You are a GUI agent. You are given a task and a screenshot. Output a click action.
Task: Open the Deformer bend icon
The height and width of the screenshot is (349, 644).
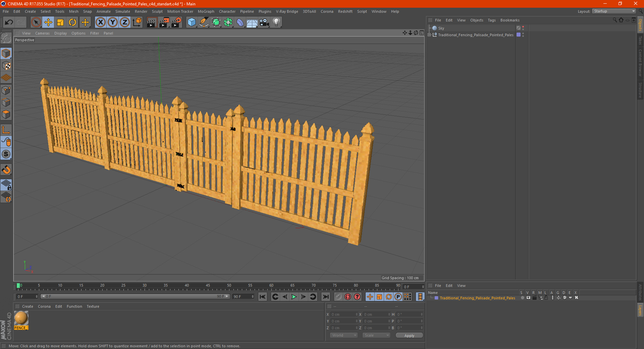click(x=240, y=22)
